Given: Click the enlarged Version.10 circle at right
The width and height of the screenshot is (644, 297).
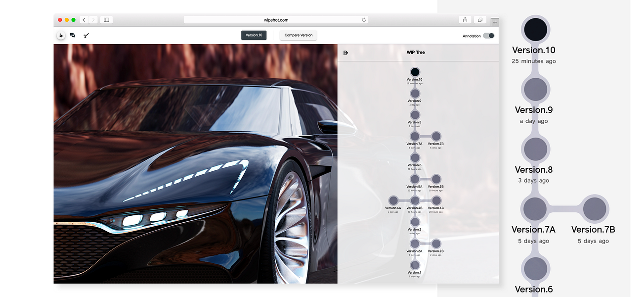Looking at the screenshot, I should pos(535,29).
